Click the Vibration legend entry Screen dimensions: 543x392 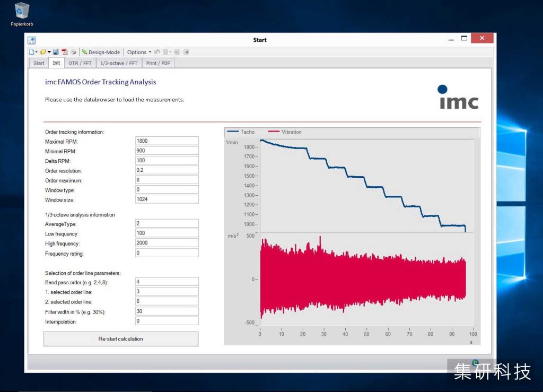tap(285, 132)
